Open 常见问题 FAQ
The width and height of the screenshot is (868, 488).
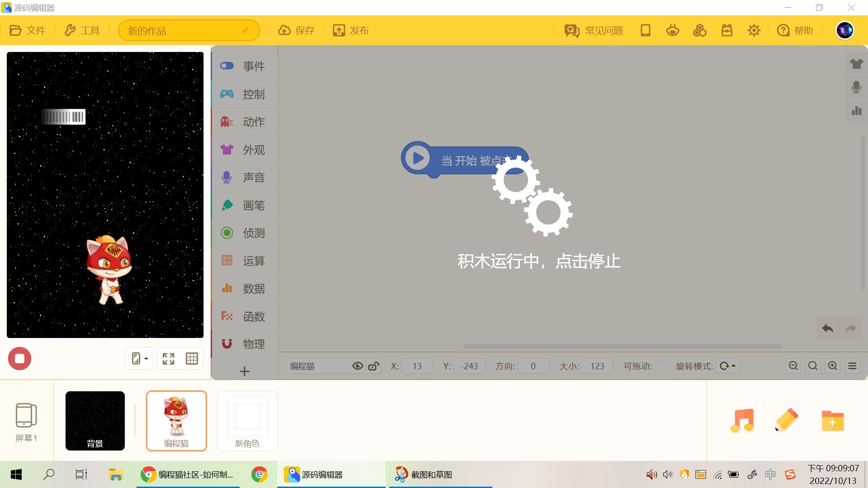pos(594,30)
